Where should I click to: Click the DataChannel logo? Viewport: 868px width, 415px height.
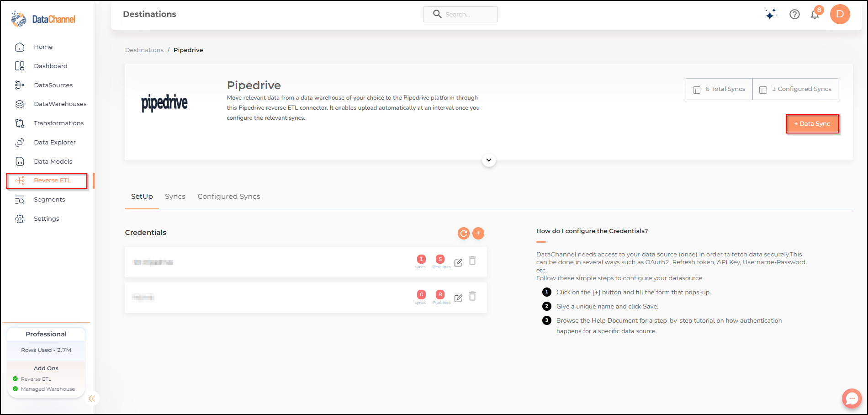(x=43, y=19)
